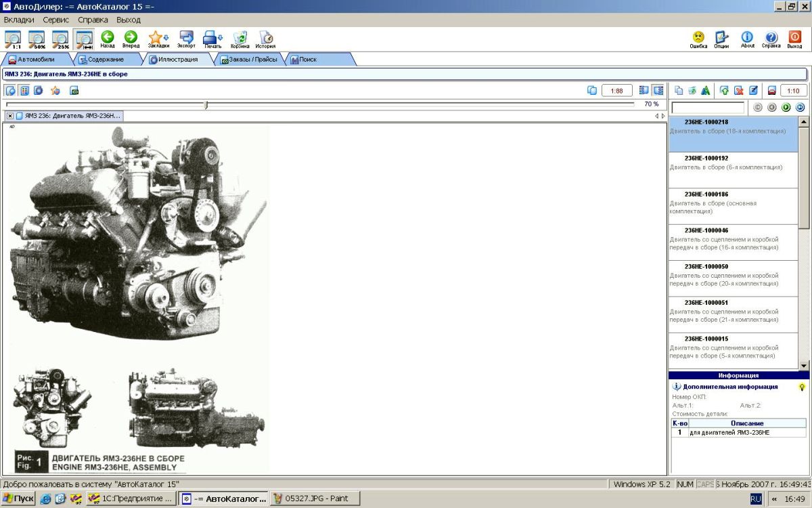The height and width of the screenshot is (508, 812).
Task: Jump to last record with blue arrow
Action: [800, 107]
